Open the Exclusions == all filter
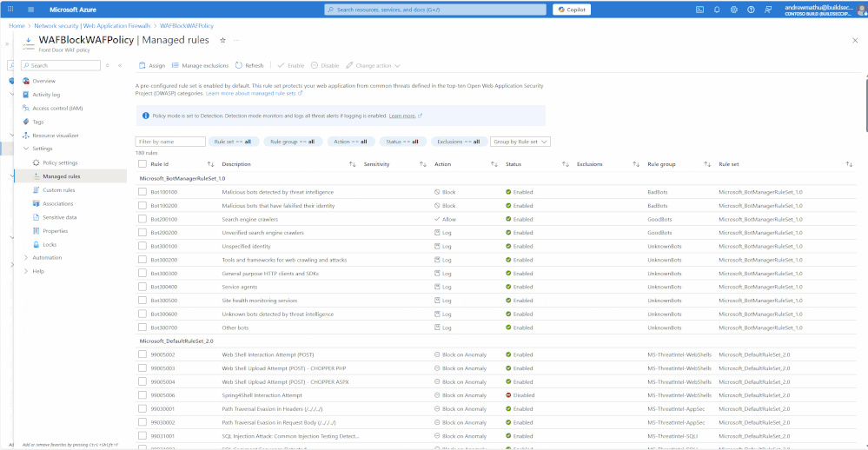The image size is (868, 450). [459, 142]
